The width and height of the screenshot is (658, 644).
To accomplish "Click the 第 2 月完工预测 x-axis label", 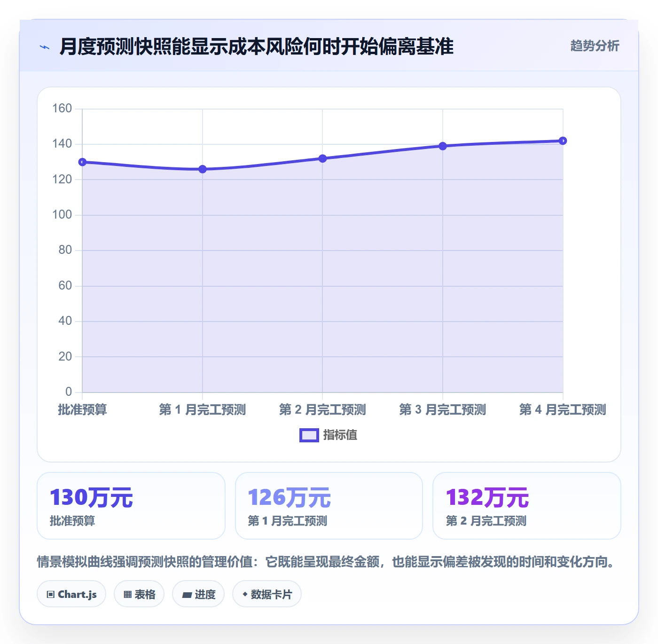I will [x=322, y=409].
